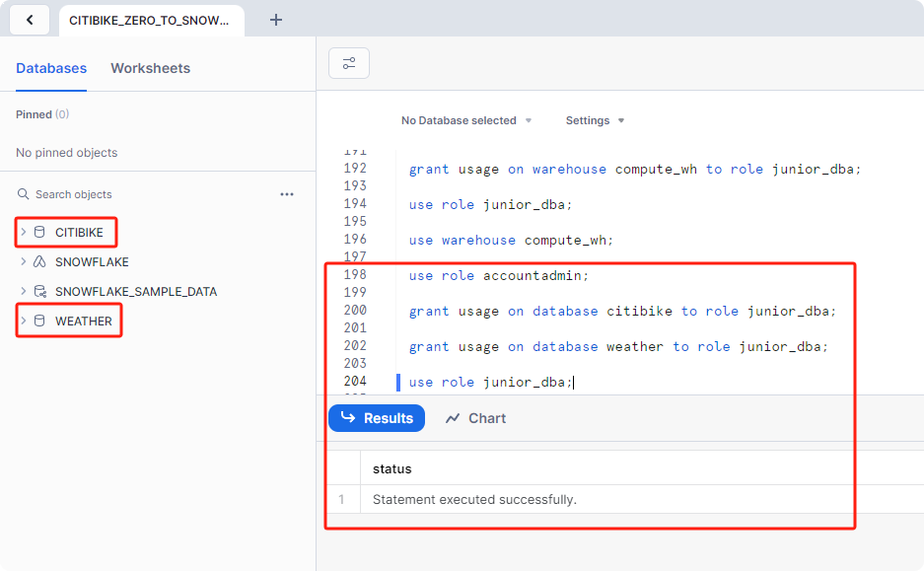Open the Settings dropdown
The height and width of the screenshot is (571, 924).
click(x=595, y=120)
